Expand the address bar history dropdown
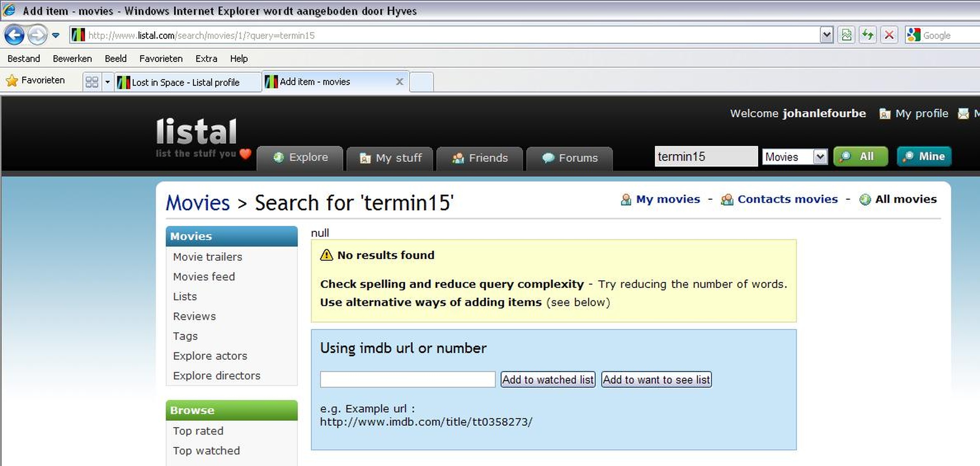This screenshot has height=466, width=980. tap(826, 35)
